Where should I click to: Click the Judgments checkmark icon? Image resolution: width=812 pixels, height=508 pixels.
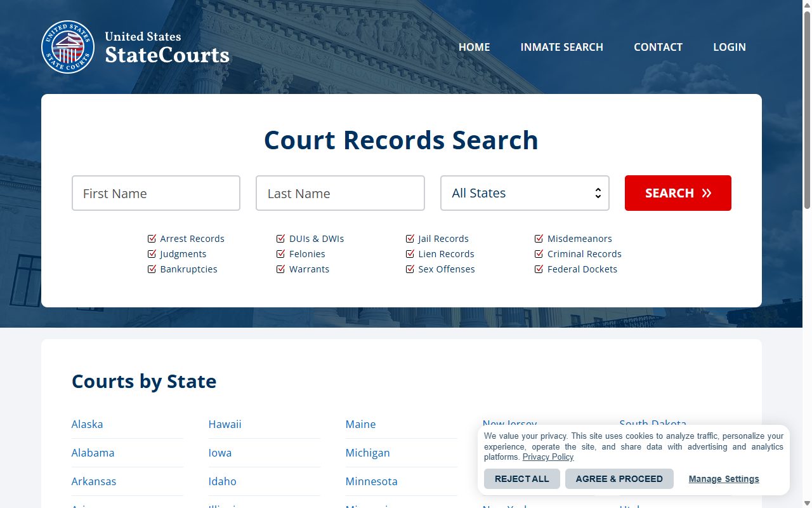point(152,254)
